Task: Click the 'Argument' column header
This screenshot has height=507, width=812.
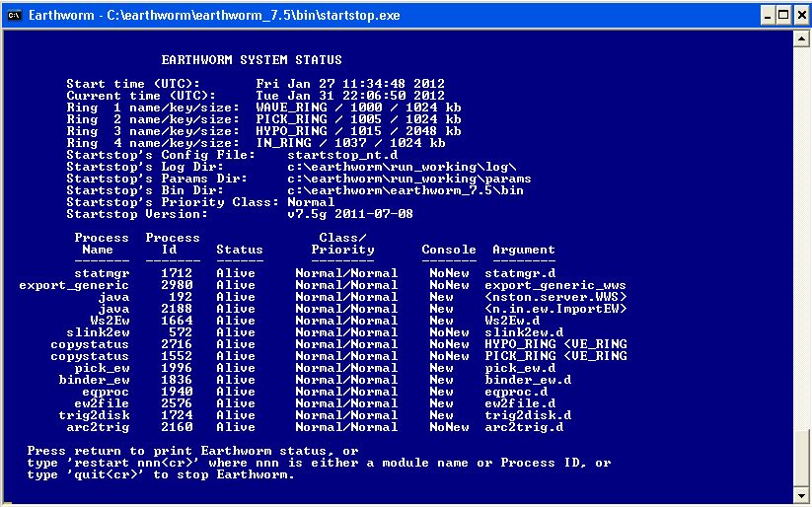Action: pos(524,251)
